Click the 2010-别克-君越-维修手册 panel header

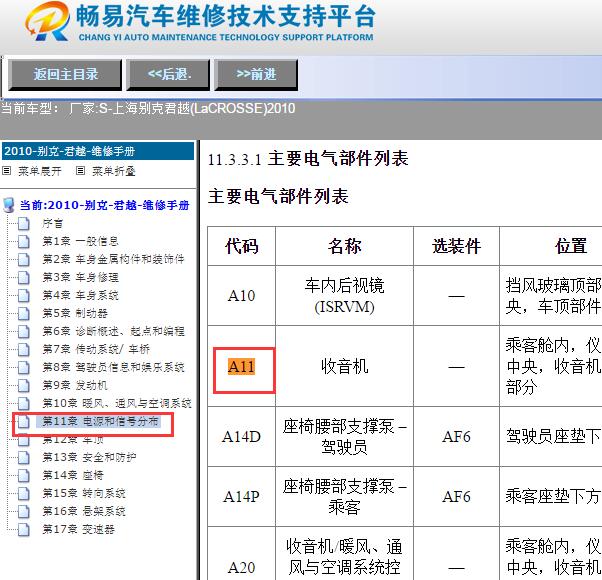[x=98, y=151]
